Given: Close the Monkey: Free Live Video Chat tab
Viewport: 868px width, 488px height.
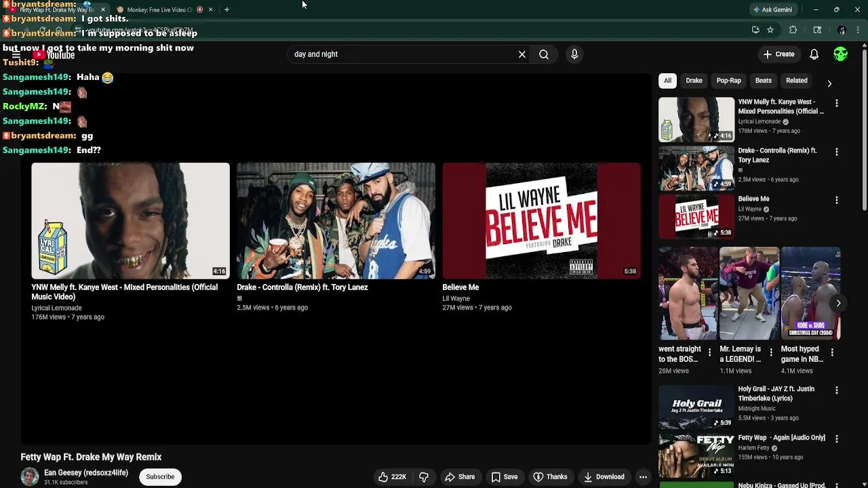Looking at the screenshot, I should (x=210, y=9).
